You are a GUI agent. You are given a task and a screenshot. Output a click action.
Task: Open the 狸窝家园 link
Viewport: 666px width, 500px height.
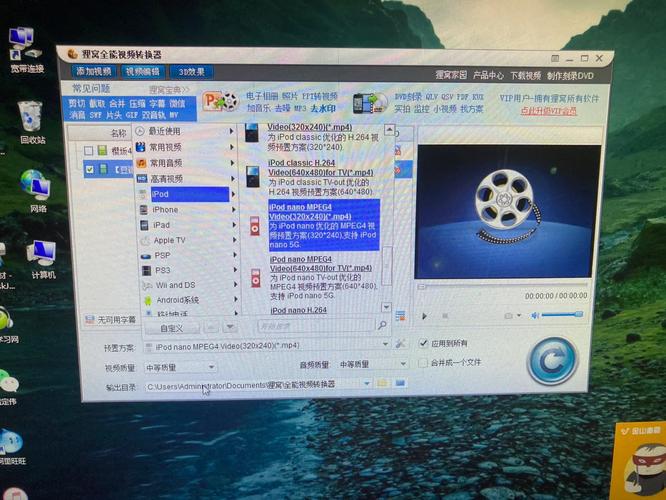(x=451, y=75)
